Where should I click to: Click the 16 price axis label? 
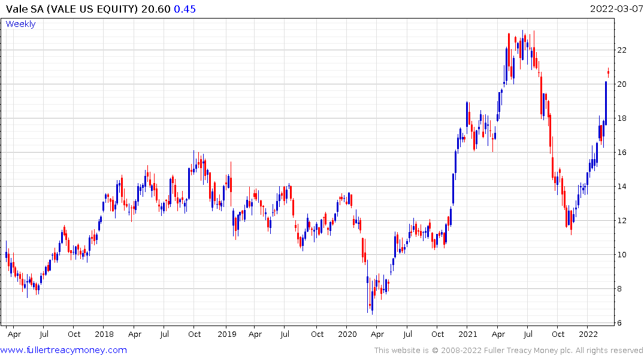pyautogui.click(x=622, y=152)
